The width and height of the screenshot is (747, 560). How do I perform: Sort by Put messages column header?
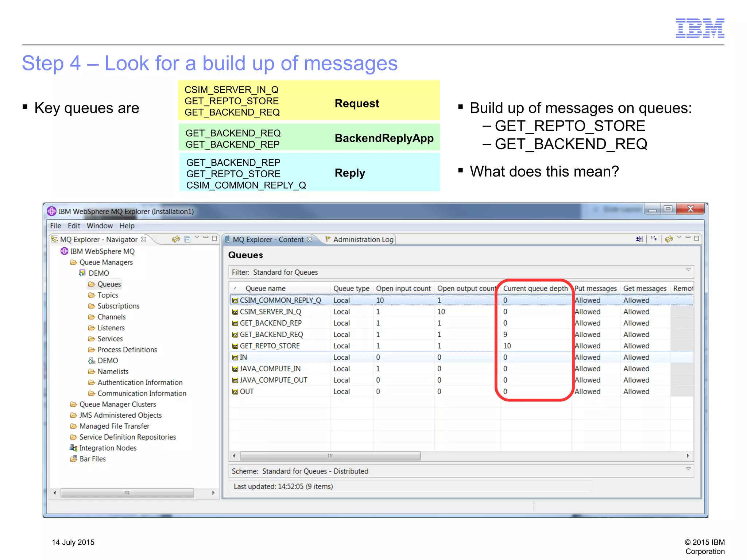(x=596, y=288)
